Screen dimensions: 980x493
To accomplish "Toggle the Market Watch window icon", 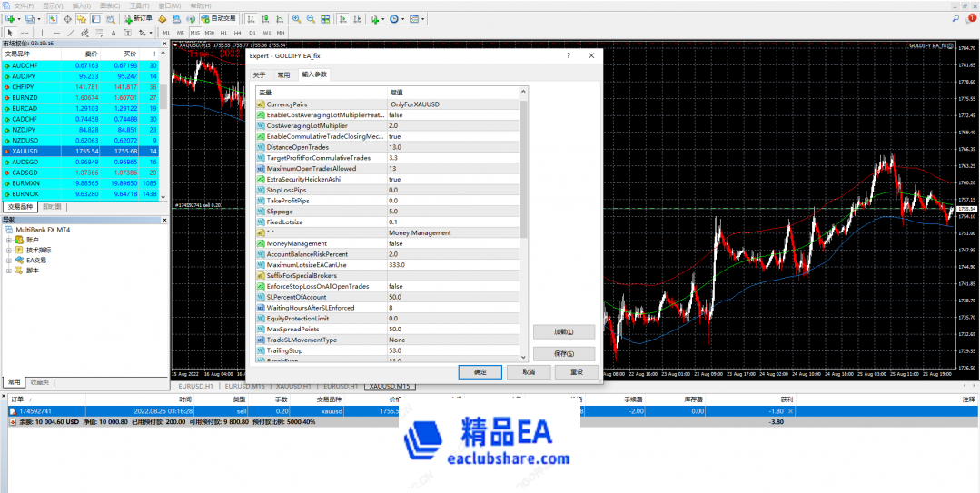I will click(53, 19).
